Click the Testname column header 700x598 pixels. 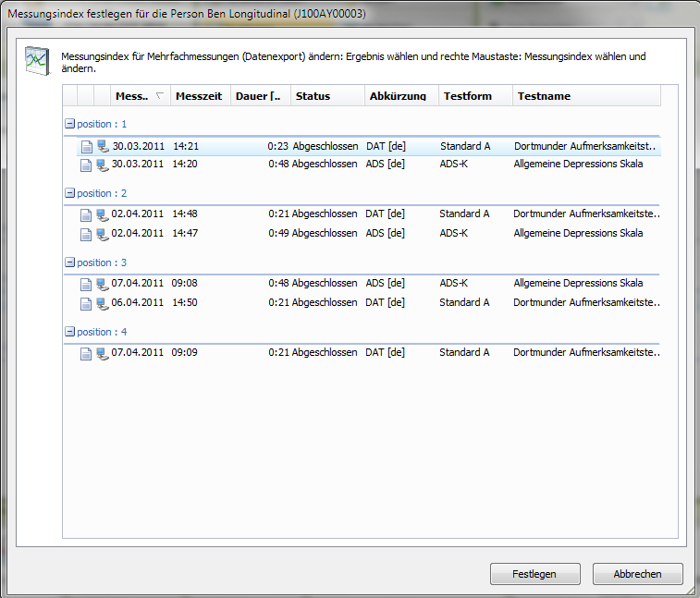point(544,96)
